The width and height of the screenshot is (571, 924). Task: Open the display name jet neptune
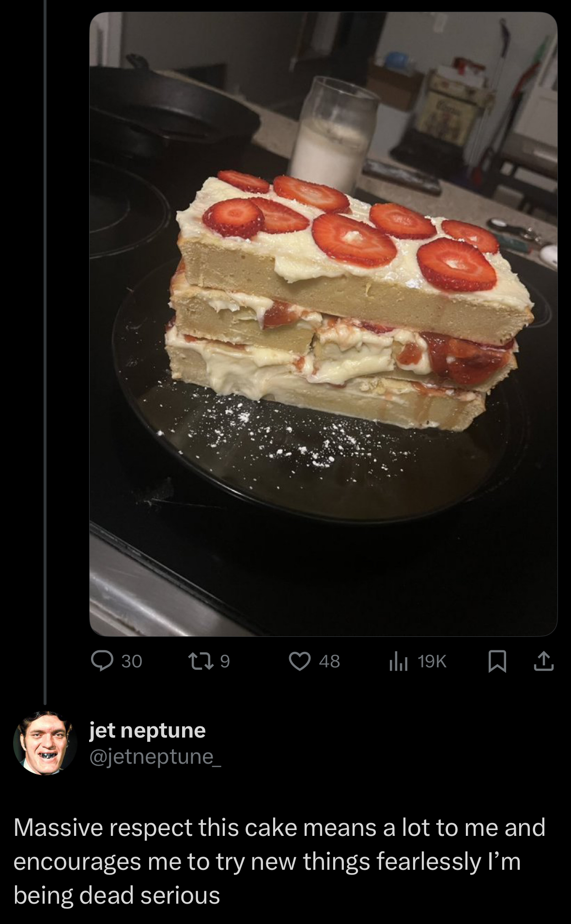coord(148,730)
